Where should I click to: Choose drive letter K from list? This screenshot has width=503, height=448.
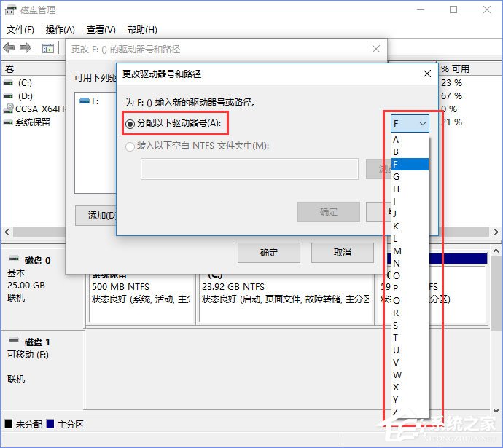410,227
